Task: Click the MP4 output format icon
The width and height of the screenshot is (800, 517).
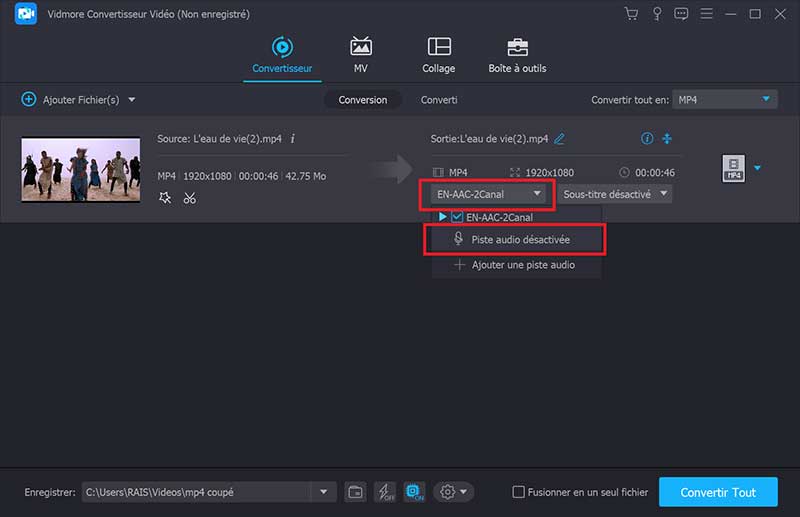Action: pyautogui.click(x=733, y=168)
